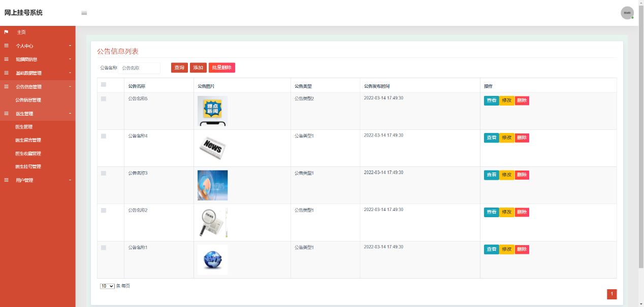Click the list icon beside 个人中心
Screen dimensions: 644x307
click(x=6, y=46)
